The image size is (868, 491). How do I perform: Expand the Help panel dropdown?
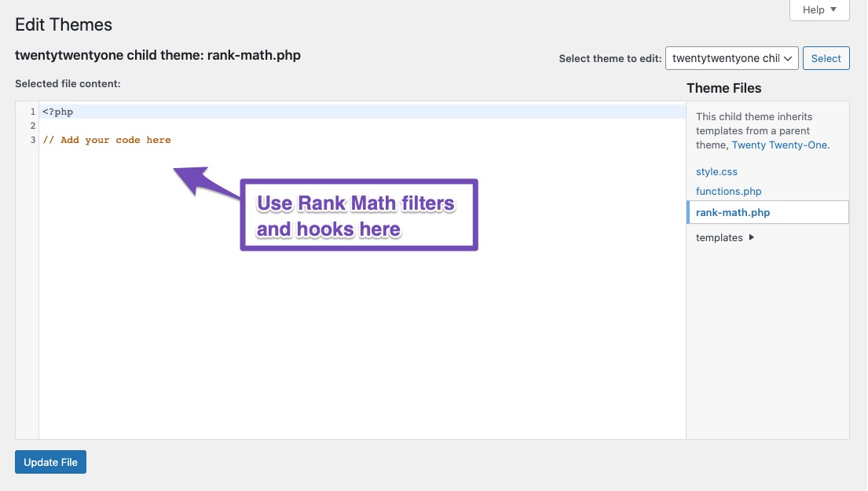point(819,9)
